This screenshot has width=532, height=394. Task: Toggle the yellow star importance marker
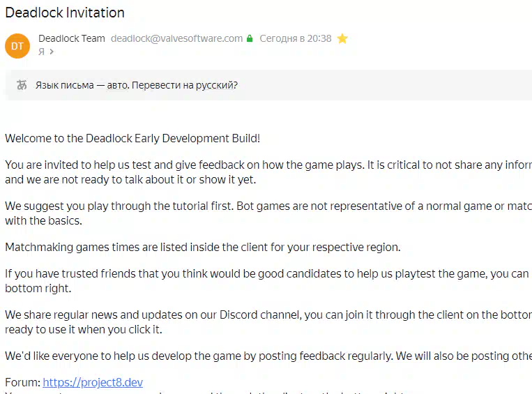tap(342, 38)
